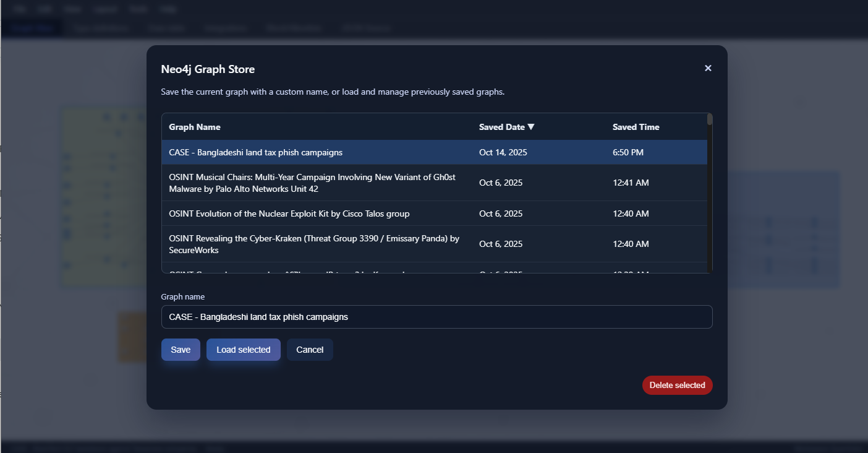Screen dimensions: 868x453
Task: Delete the selected graph
Action: 677,385
